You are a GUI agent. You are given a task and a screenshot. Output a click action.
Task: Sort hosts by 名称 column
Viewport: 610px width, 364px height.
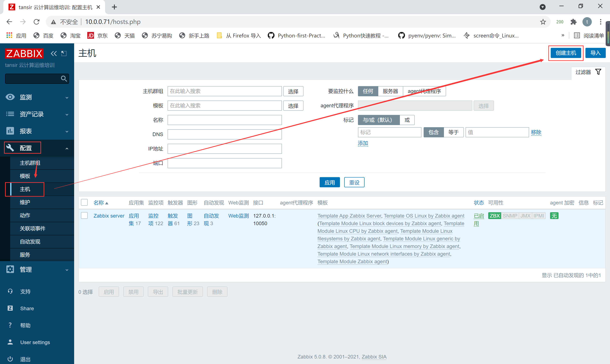(101, 203)
